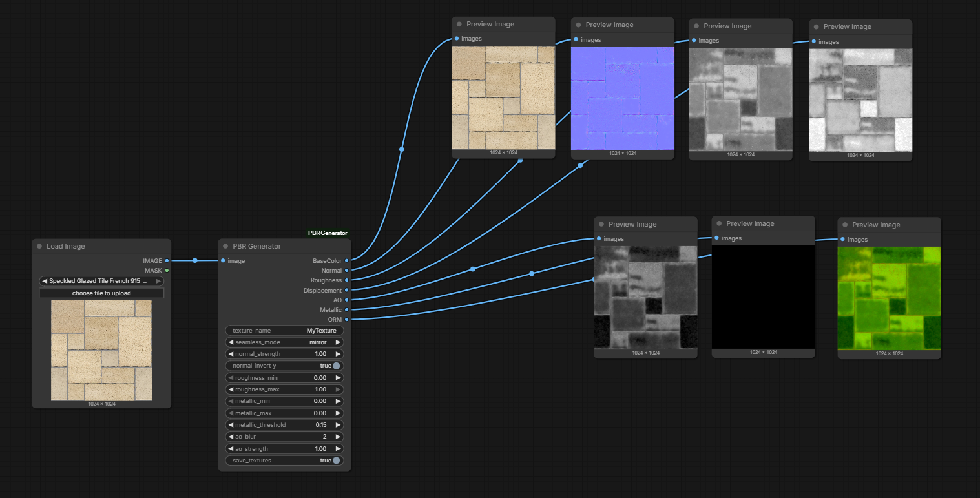Increase ao_blur with its right arrow
The height and width of the screenshot is (498, 980).
coord(338,437)
